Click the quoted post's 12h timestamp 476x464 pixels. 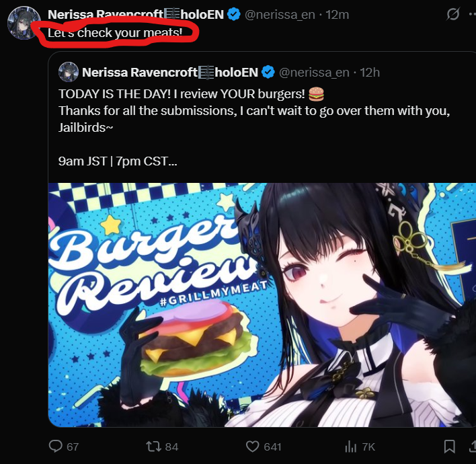coord(370,73)
